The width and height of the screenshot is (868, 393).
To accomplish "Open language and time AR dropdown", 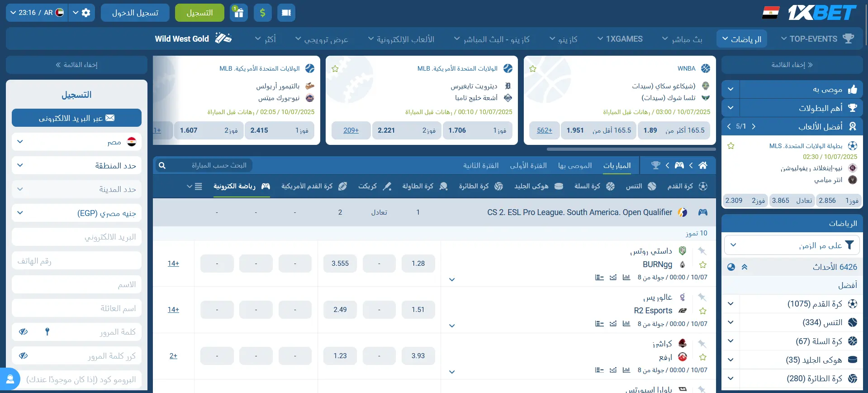I will 37,13.
